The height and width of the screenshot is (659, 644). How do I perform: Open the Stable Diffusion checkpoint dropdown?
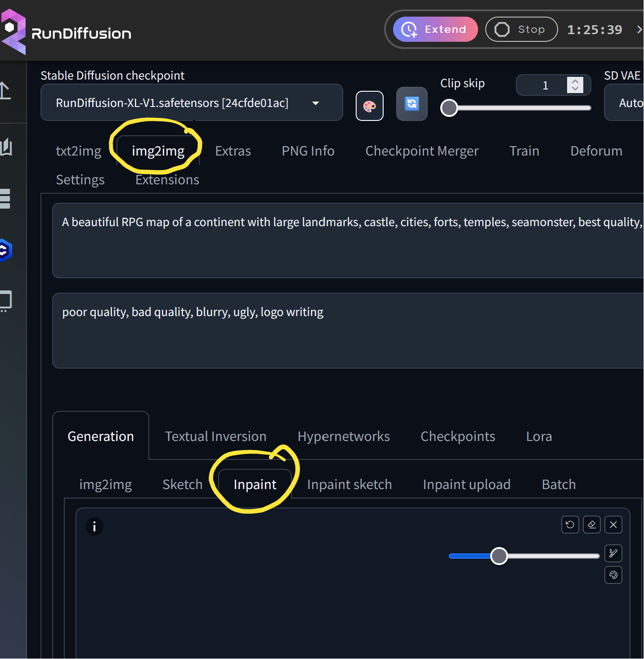(192, 102)
